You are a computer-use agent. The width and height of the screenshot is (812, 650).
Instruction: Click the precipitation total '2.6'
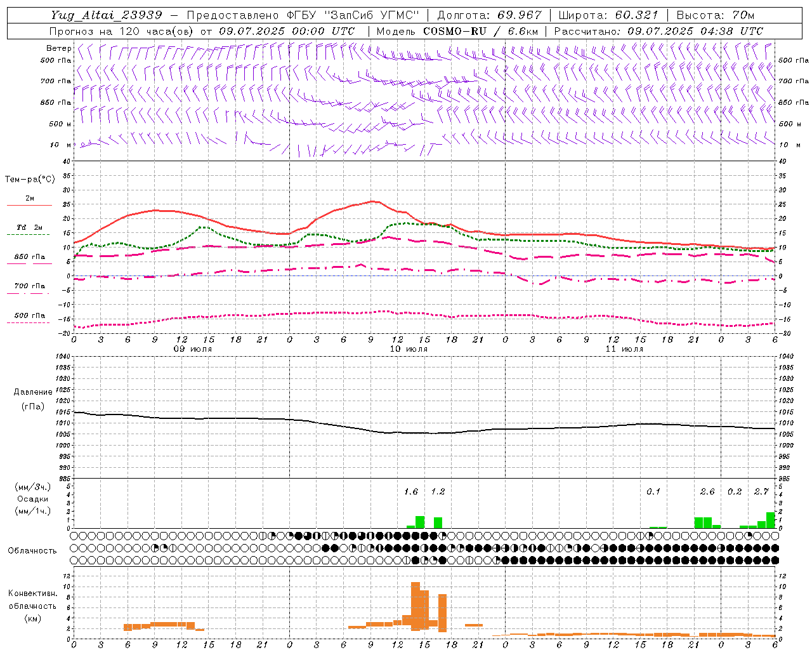[707, 491]
